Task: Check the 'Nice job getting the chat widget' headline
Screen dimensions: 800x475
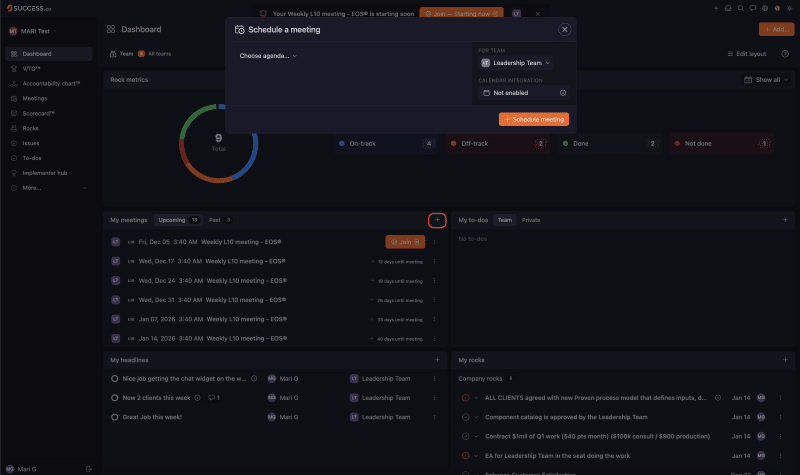Action: coord(114,379)
